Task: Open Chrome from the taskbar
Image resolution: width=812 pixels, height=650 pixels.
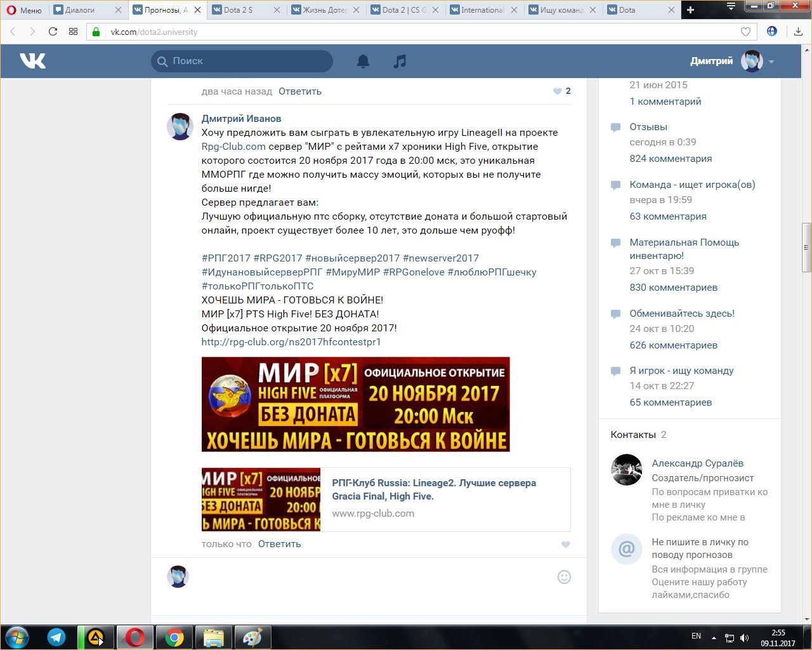Action: pos(174,637)
